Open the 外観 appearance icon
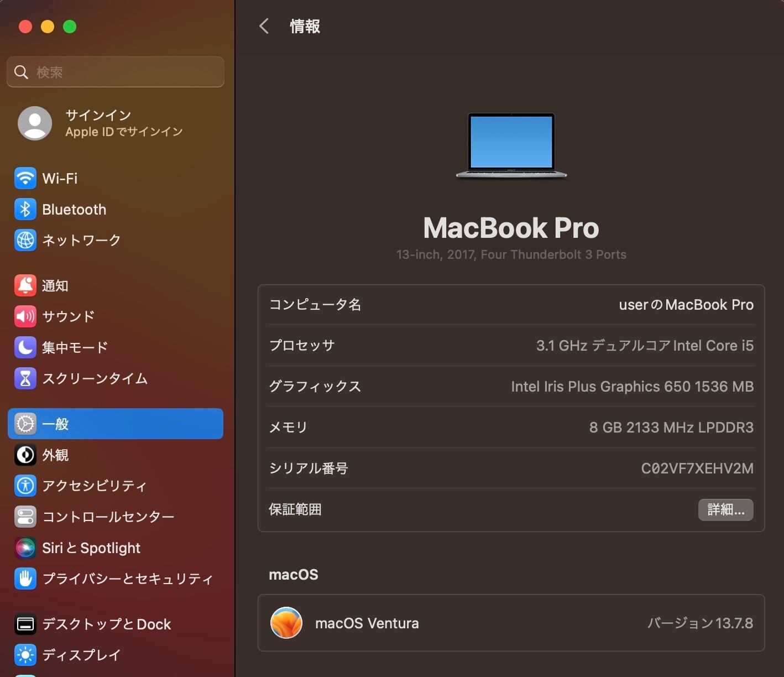The height and width of the screenshot is (677, 784). point(25,455)
